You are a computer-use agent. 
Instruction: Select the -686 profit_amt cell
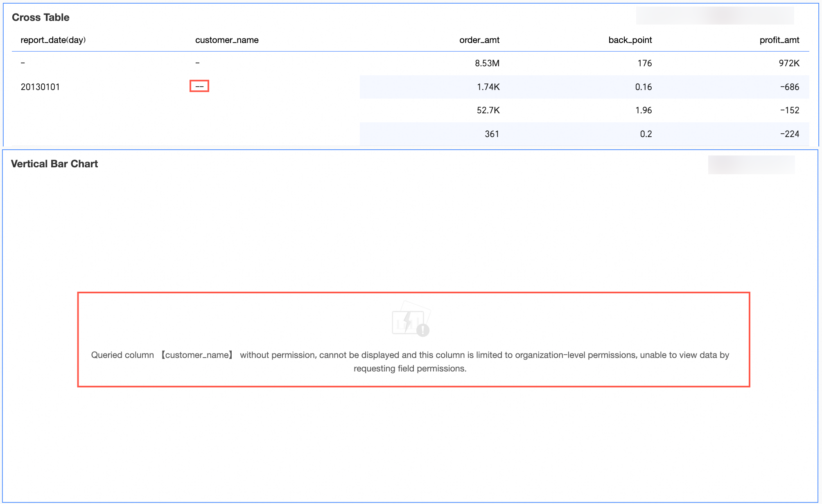[x=789, y=87]
